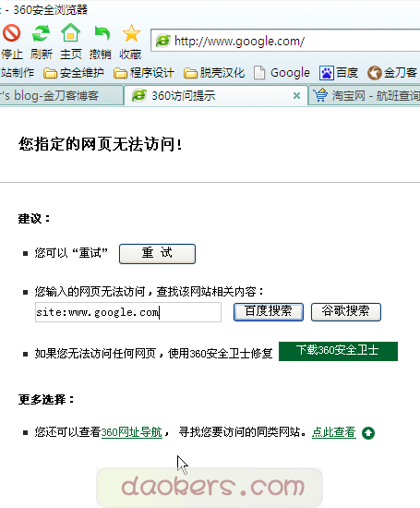The height and width of the screenshot is (508, 420).
Task: Refresh the page with 刷新 icon
Action: (x=41, y=33)
